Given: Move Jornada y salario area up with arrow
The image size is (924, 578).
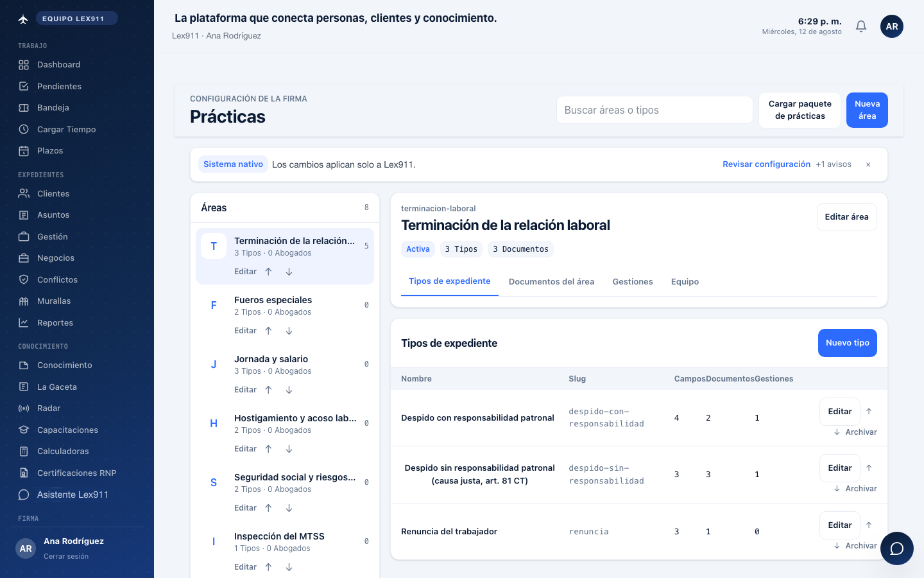Looking at the screenshot, I should click(x=268, y=390).
